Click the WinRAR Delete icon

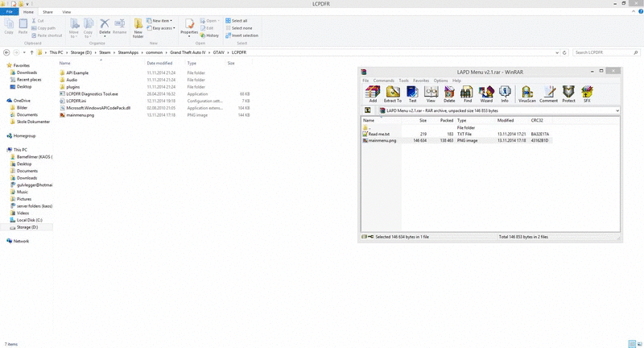point(449,93)
